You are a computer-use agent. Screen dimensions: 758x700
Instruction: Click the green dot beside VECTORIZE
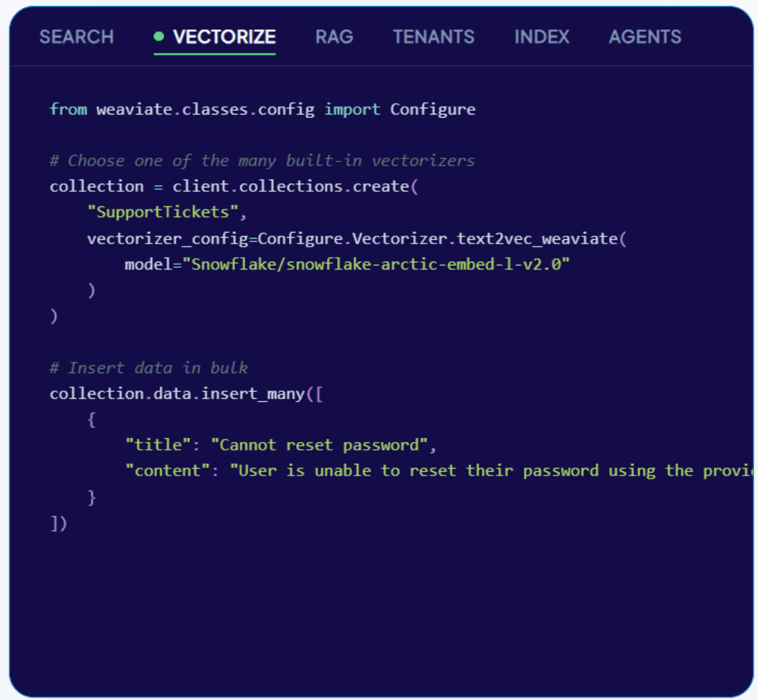click(x=159, y=37)
